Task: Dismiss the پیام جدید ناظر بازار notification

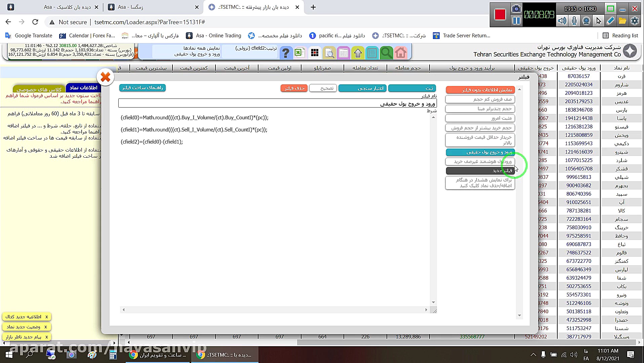Action: 47,337
